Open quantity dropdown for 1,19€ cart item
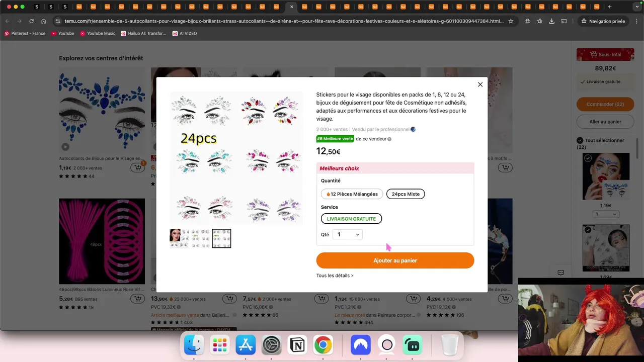The image size is (644, 362). point(605,214)
